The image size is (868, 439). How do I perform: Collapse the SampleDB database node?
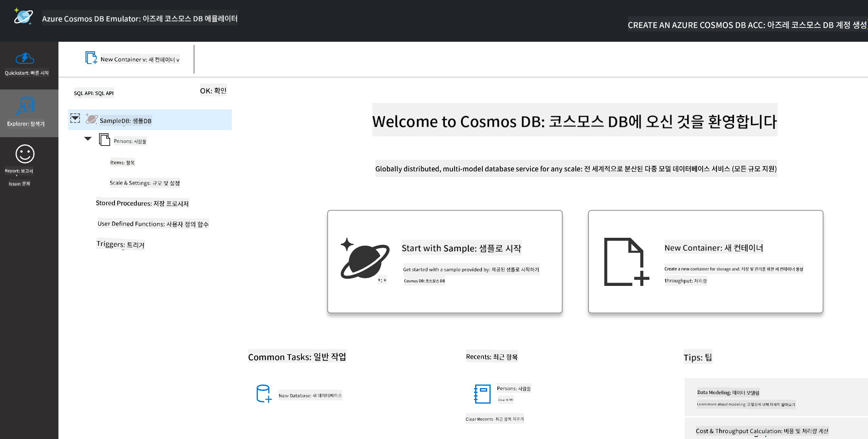[x=75, y=118]
